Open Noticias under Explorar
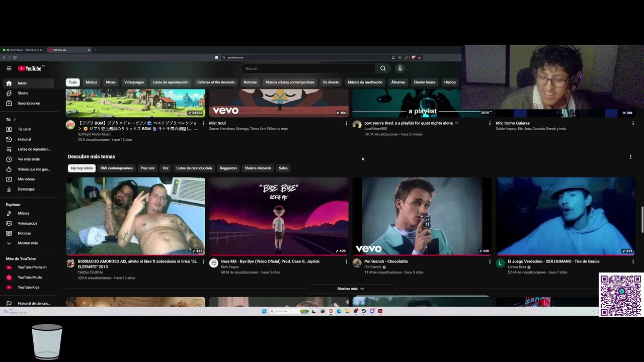 click(x=29, y=233)
